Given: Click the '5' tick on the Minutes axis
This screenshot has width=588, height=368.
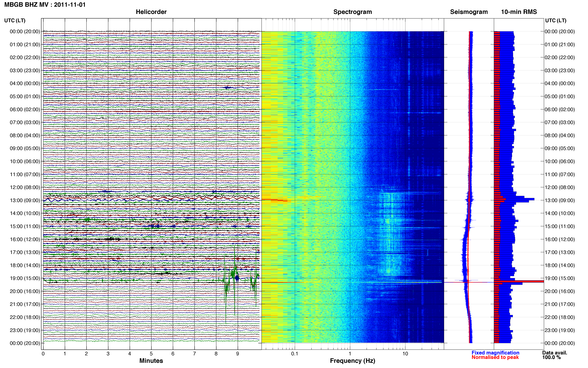Looking at the screenshot, I should (x=151, y=354).
